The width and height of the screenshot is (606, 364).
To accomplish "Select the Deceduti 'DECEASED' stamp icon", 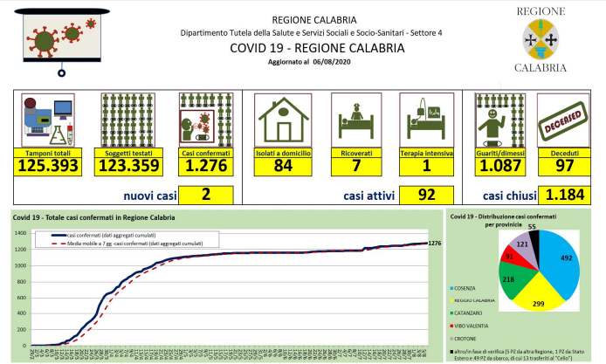I will click(x=560, y=120).
